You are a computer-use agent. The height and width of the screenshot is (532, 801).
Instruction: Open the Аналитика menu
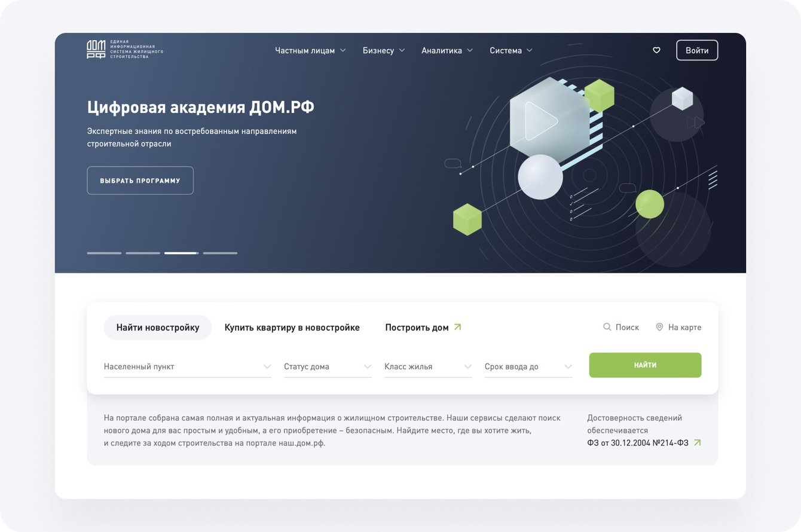coord(447,50)
